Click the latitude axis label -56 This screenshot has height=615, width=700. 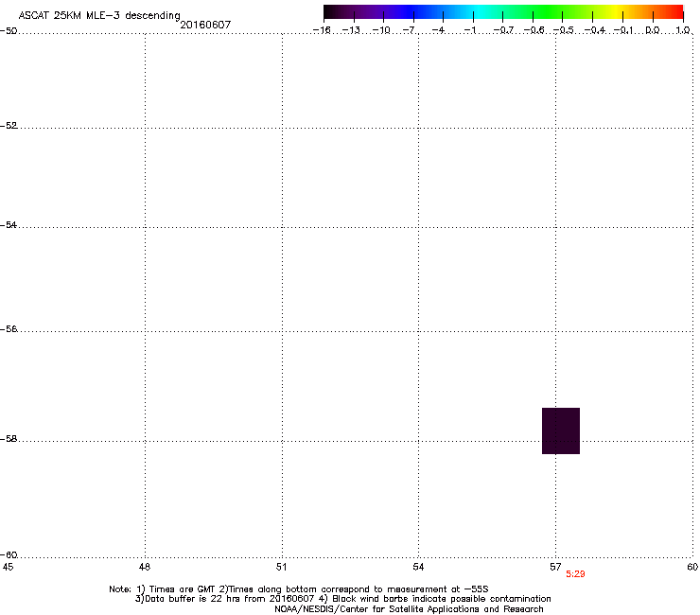pyautogui.click(x=9, y=329)
